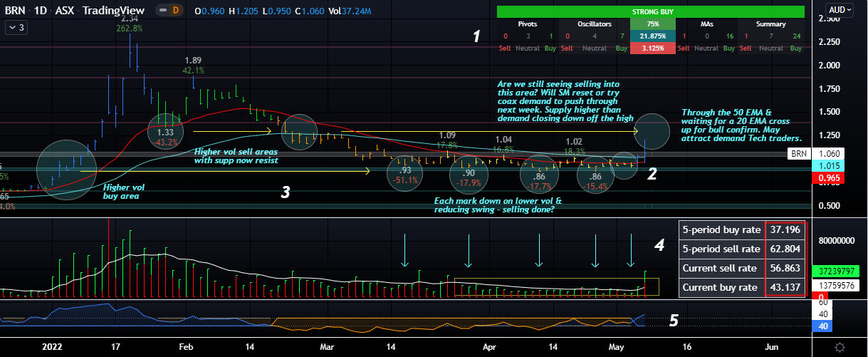Click the Jun label on time axis
Viewport: 868px width, 357px height.
[x=771, y=347]
